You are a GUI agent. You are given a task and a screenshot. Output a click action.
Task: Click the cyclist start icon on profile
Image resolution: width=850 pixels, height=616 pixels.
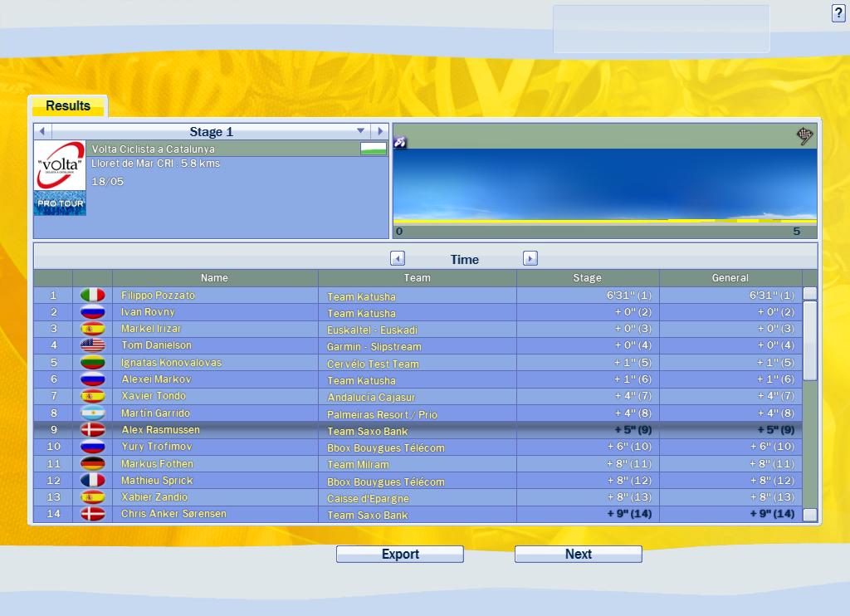coord(400,143)
